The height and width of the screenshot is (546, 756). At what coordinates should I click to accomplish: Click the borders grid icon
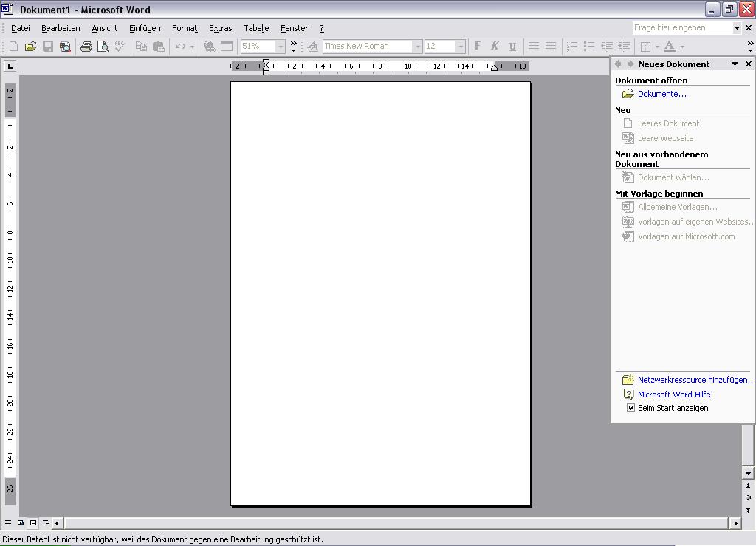(x=645, y=47)
